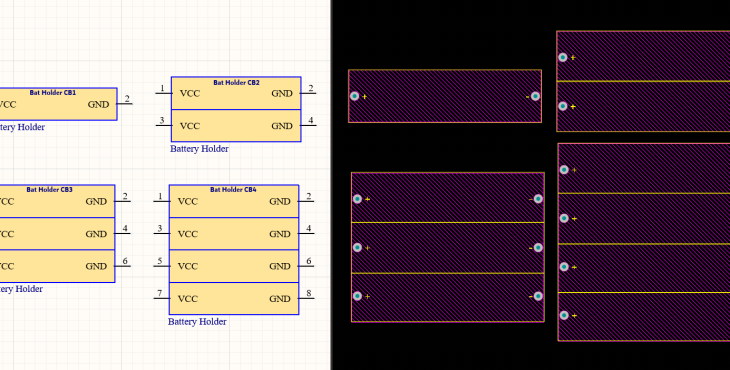Image resolution: width=730 pixels, height=370 pixels.
Task: Select top positive pad of two-cell footprint
Action: tap(563, 58)
